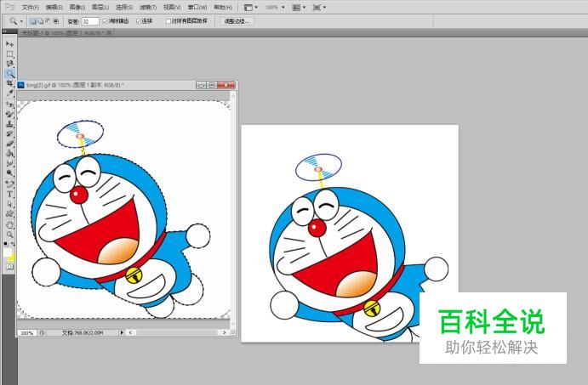Click the tolerance value field showing 32
Viewport: 588px width, 385px height.
[x=90, y=21]
